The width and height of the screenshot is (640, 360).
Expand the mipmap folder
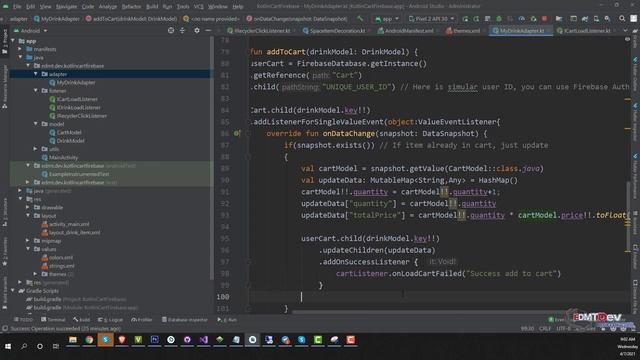tap(28, 240)
